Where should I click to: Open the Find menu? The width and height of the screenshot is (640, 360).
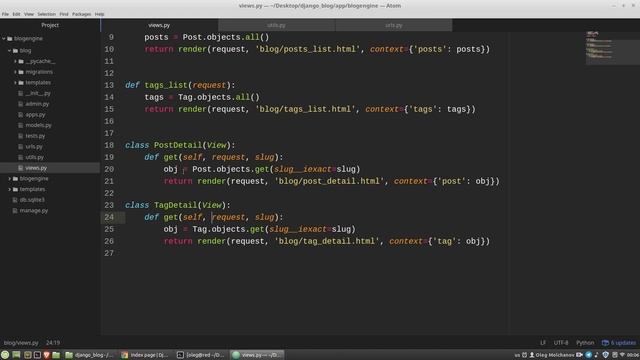coord(64,14)
